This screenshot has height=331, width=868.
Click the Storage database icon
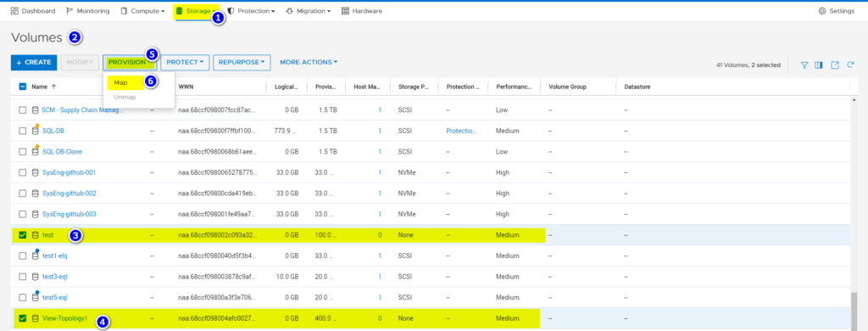tap(180, 11)
